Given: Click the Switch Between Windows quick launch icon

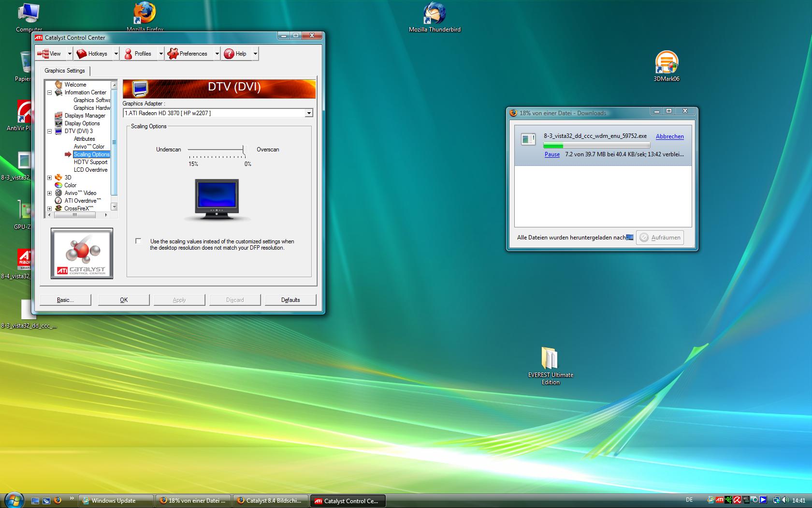Looking at the screenshot, I should point(46,501).
